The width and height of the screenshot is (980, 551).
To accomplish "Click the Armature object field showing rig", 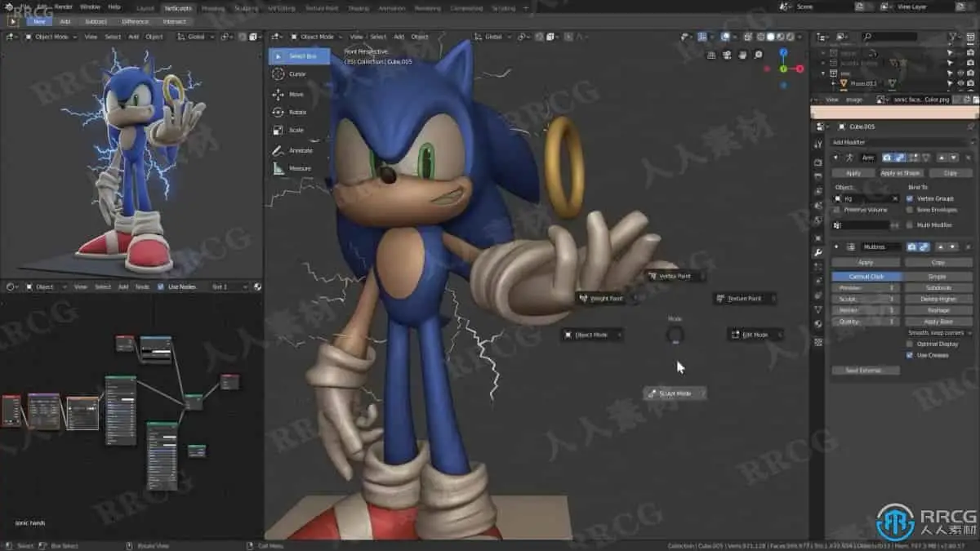I will [866, 198].
